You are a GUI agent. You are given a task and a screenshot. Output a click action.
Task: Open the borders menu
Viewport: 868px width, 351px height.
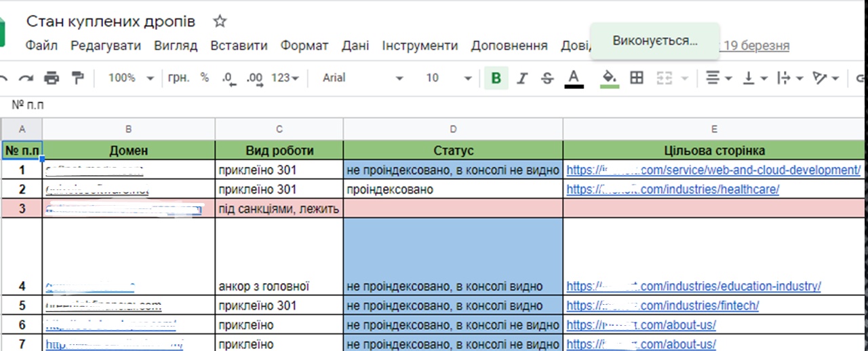click(x=637, y=78)
